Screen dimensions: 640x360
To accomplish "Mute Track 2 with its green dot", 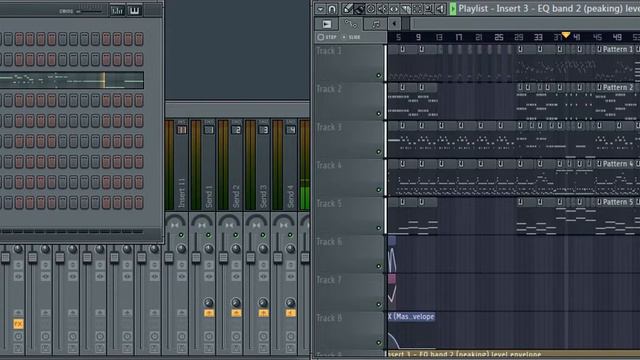I will pyautogui.click(x=378, y=114).
